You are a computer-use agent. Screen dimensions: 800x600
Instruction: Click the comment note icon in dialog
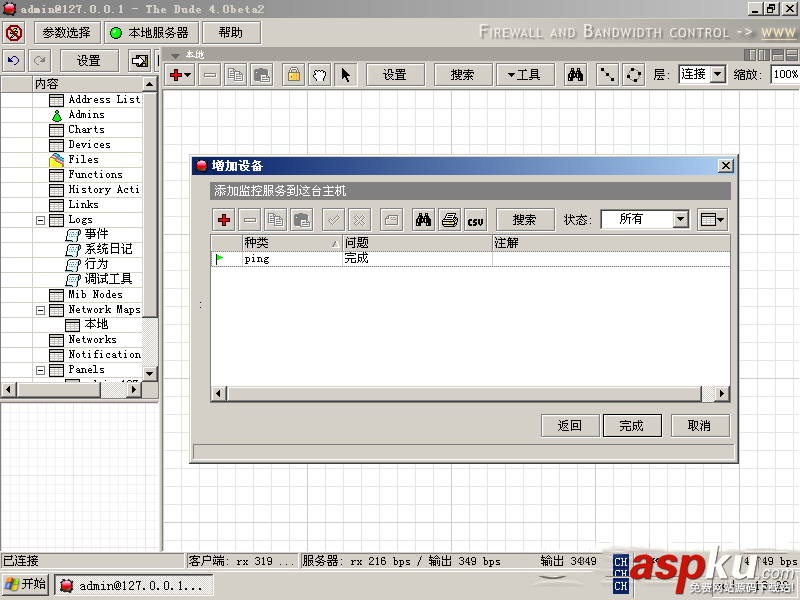point(391,220)
